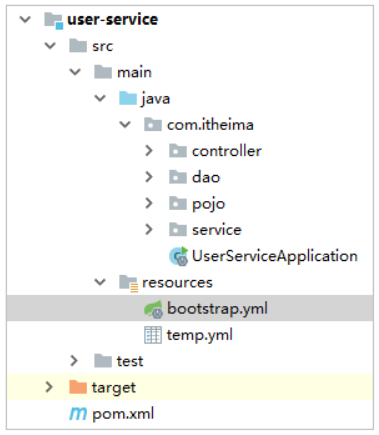Viewport: 379px width, 435px height.
Task: Click the user-service module folder icon
Action: click(x=54, y=20)
